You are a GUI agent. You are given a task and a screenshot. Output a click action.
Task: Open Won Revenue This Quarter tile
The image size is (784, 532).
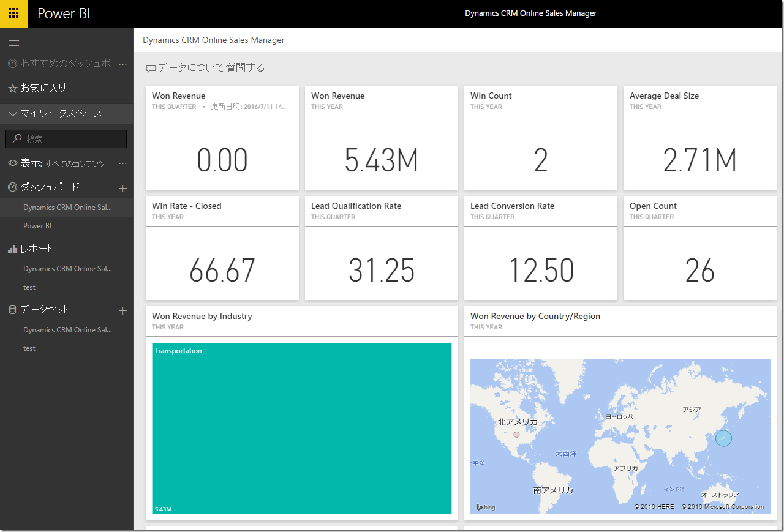pyautogui.click(x=222, y=138)
